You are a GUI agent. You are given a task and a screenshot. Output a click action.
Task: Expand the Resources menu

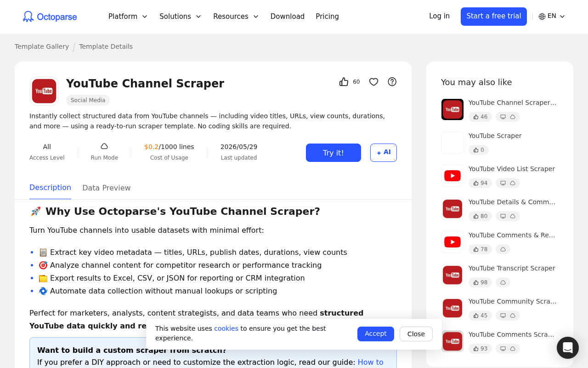pyautogui.click(x=236, y=17)
